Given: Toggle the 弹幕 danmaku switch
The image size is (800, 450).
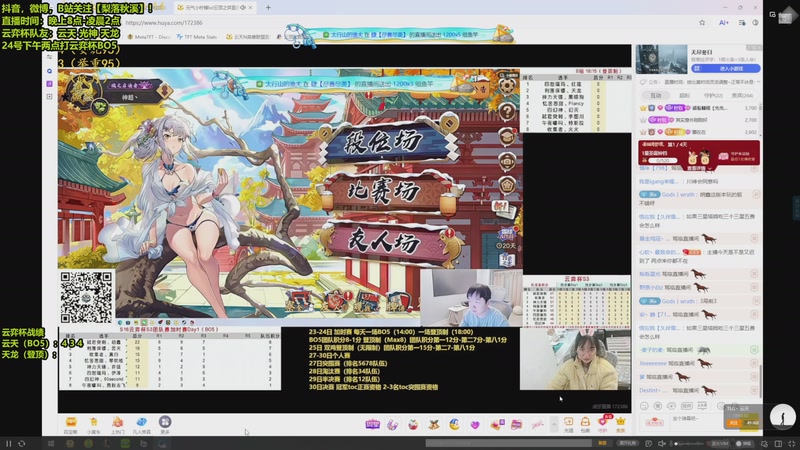Looking at the screenshot, I should (x=745, y=443).
